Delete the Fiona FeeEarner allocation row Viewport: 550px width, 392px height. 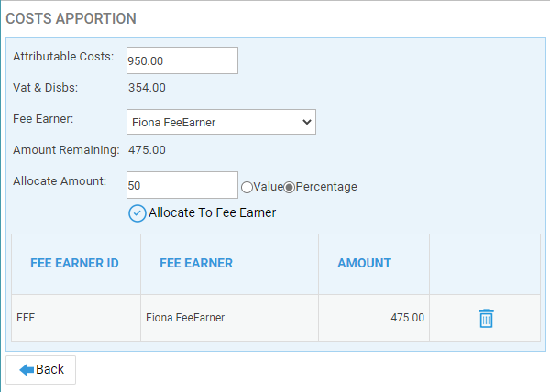pos(486,318)
